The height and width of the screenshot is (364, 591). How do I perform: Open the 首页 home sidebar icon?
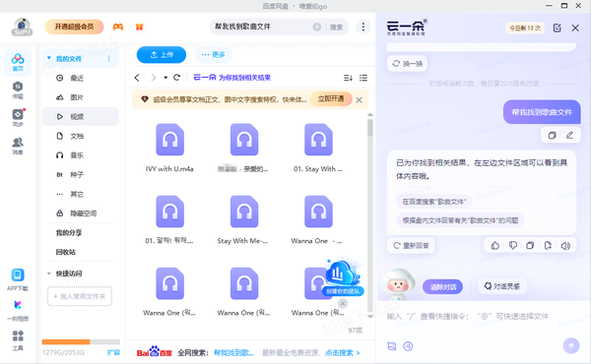tap(18, 62)
